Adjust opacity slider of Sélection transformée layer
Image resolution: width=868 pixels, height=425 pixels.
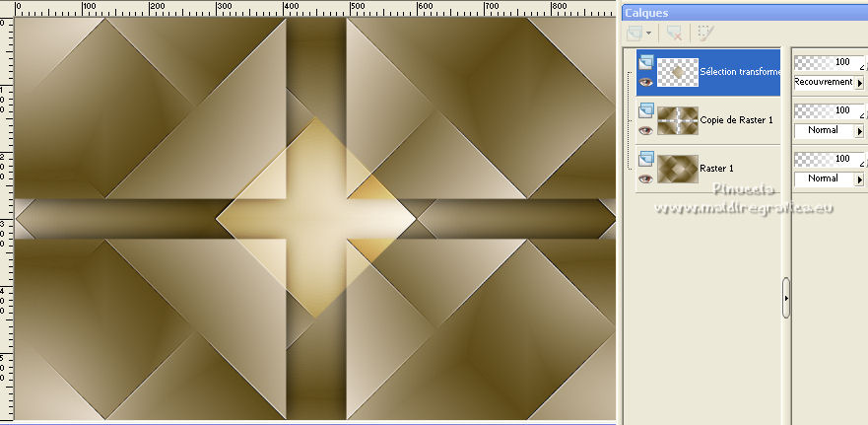[x=829, y=62]
